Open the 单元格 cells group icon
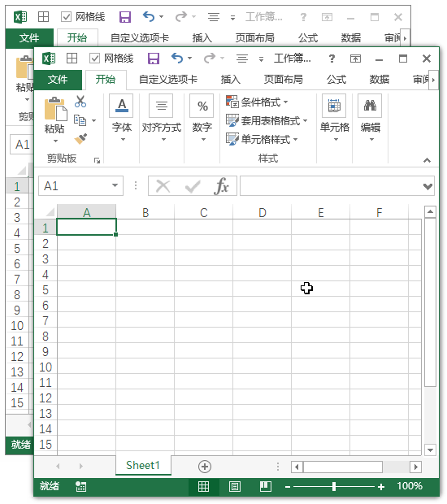Image resolution: width=447 pixels, height=504 pixels. 334,106
